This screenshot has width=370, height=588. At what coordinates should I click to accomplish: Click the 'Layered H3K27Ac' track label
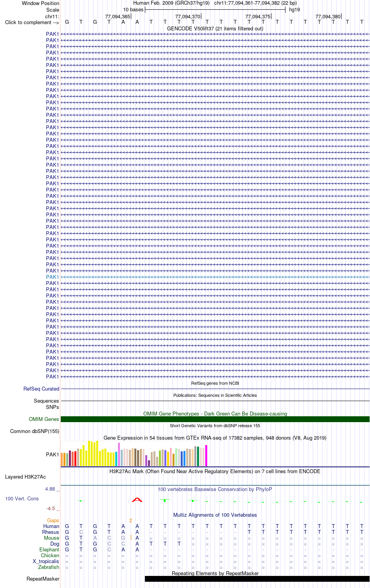point(25,477)
